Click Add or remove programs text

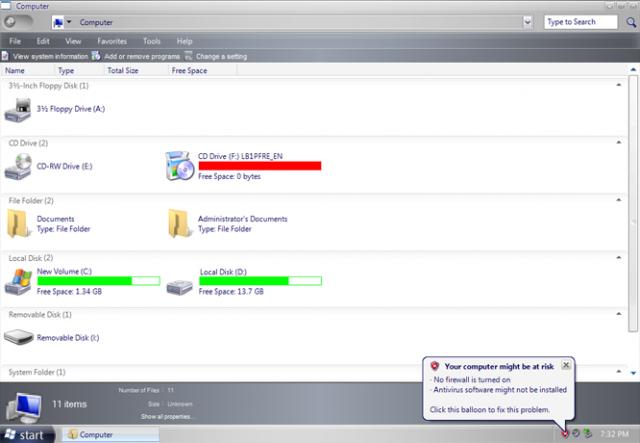(142, 56)
